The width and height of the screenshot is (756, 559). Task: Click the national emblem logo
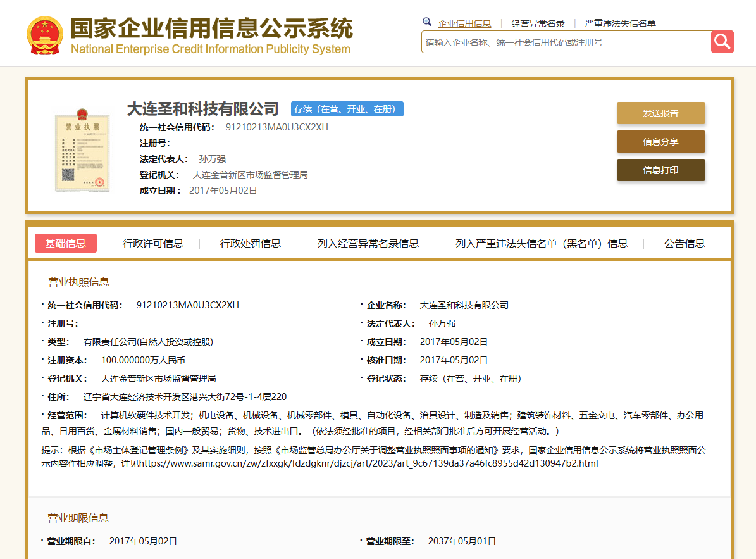coord(44,35)
